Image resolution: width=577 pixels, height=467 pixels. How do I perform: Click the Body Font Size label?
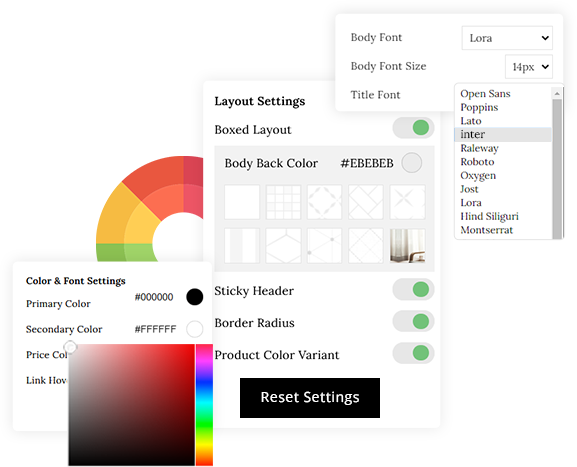click(x=388, y=66)
